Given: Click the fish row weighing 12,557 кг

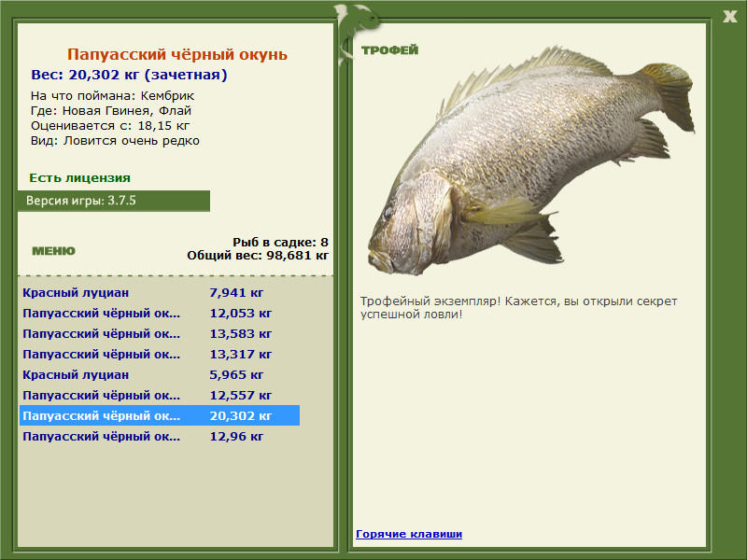Looking at the screenshot, I should (x=159, y=395).
